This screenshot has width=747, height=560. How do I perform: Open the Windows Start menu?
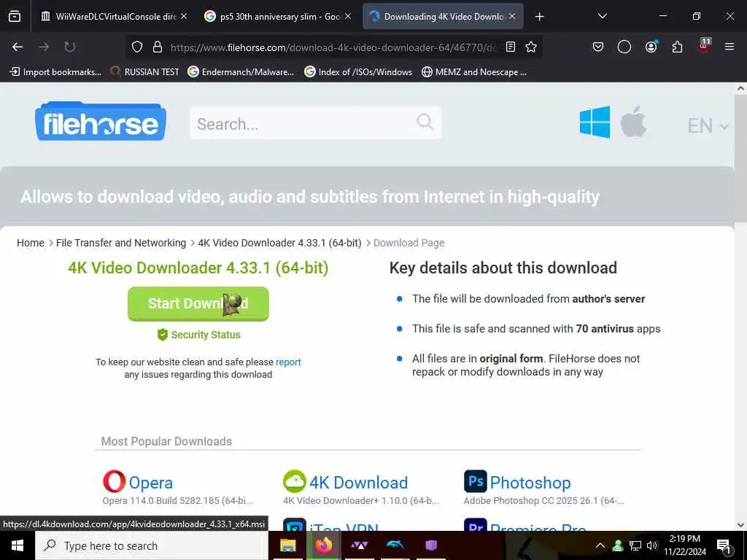click(x=18, y=545)
